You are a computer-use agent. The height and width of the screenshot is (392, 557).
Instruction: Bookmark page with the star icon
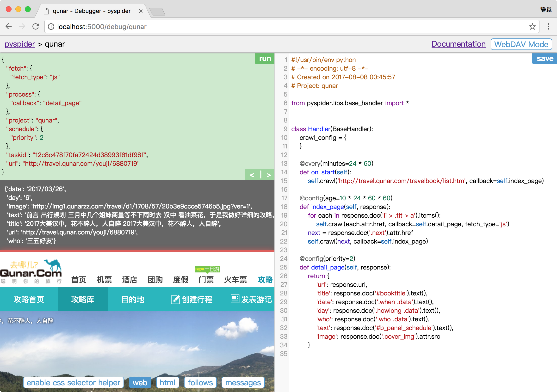tap(532, 26)
